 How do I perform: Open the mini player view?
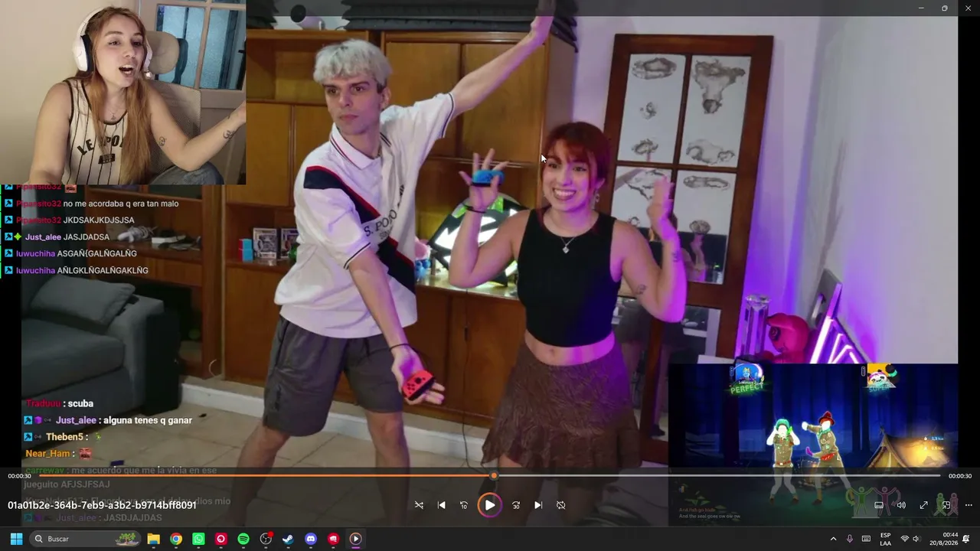946,505
